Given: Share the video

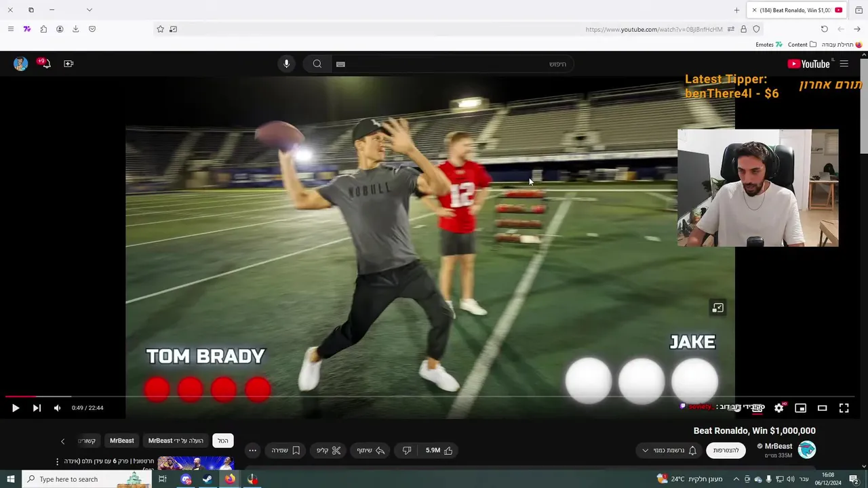Looking at the screenshot, I should coord(371,450).
